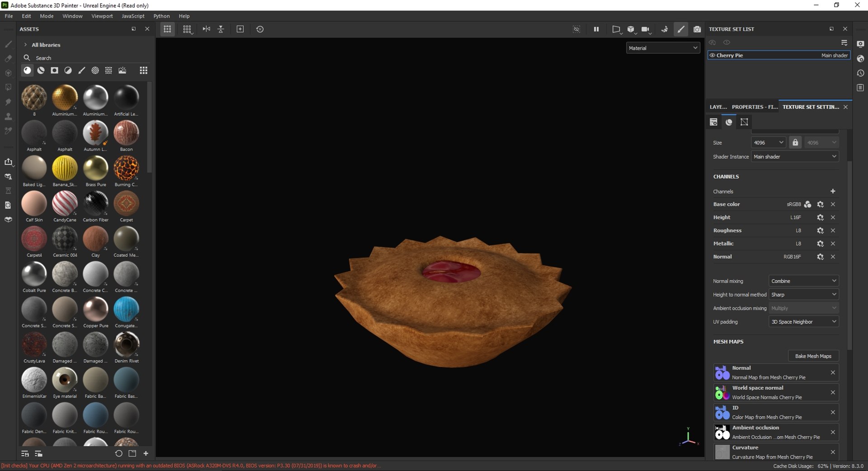Click the pause rendering icon

coord(596,29)
